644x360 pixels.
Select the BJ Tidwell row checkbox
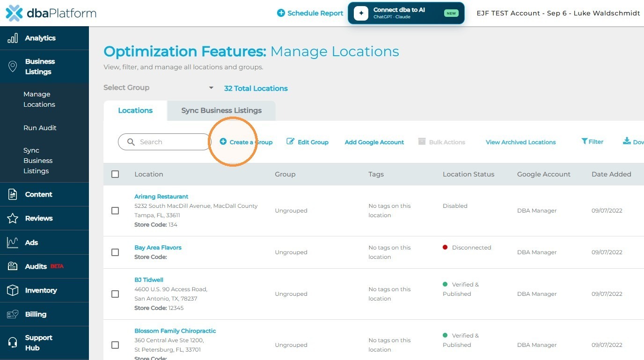115,294
